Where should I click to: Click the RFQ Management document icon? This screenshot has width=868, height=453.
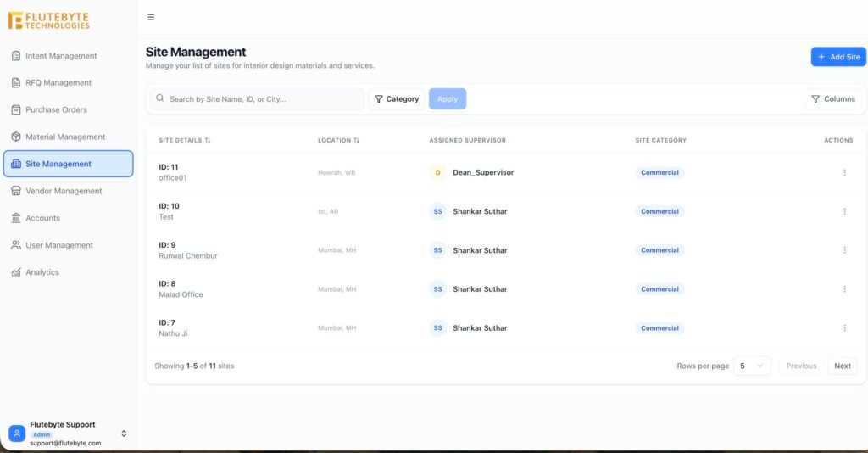(16, 82)
